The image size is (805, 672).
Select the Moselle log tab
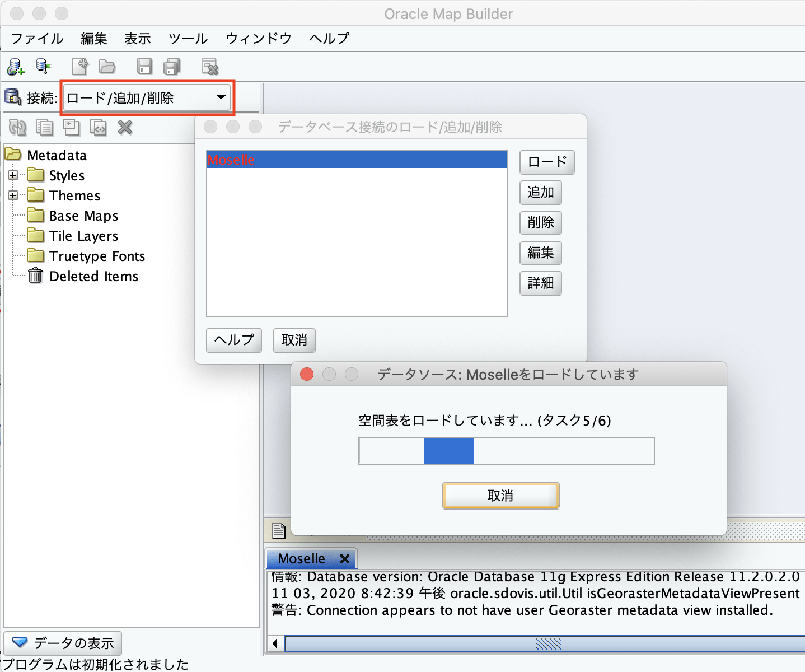[302, 558]
